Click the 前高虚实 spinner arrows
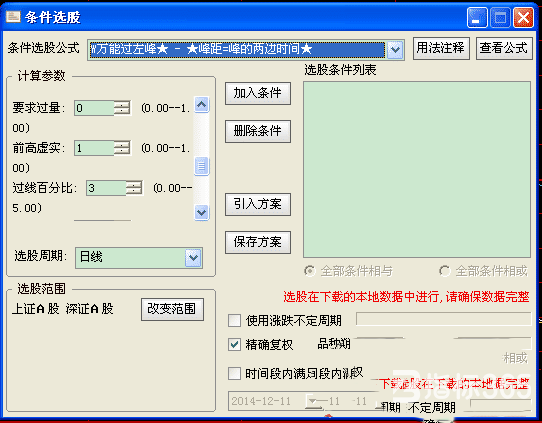 (x=122, y=148)
